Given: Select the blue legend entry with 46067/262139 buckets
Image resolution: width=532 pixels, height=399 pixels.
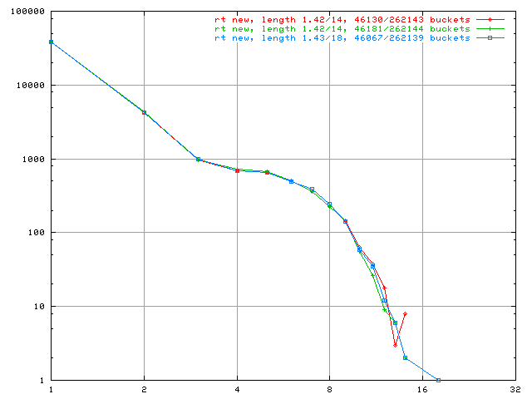Looking at the screenshot, I should click(342, 38).
